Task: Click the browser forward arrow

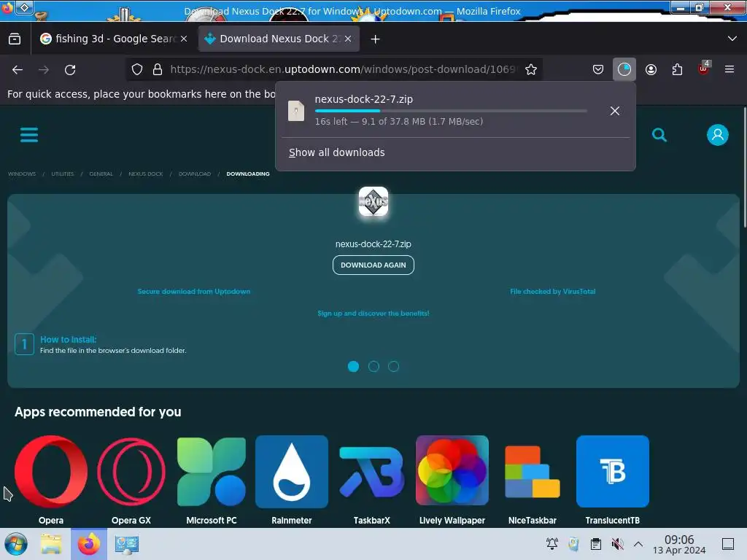Action: click(x=44, y=69)
